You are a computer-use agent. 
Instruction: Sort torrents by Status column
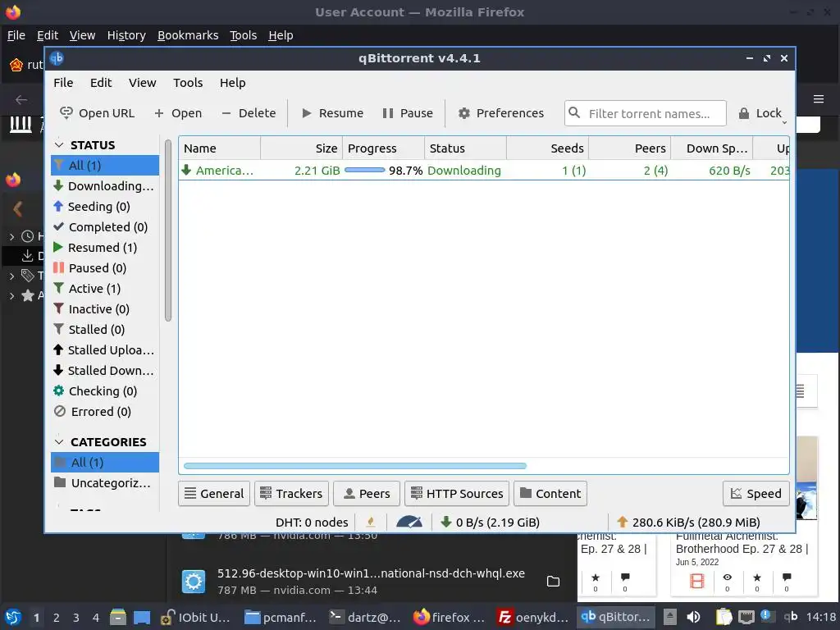466,148
